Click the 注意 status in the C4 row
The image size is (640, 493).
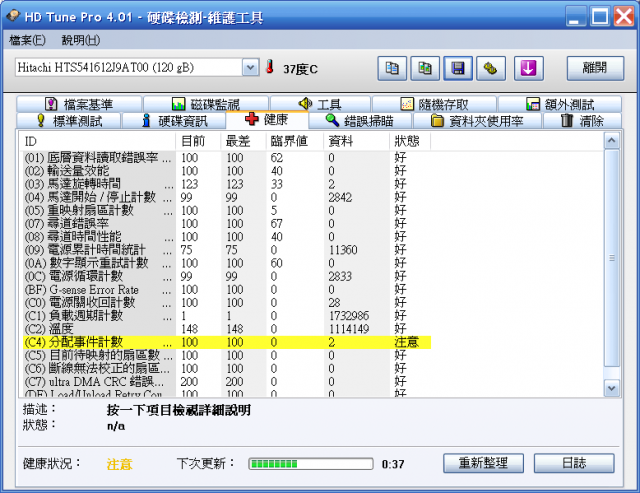[407, 342]
